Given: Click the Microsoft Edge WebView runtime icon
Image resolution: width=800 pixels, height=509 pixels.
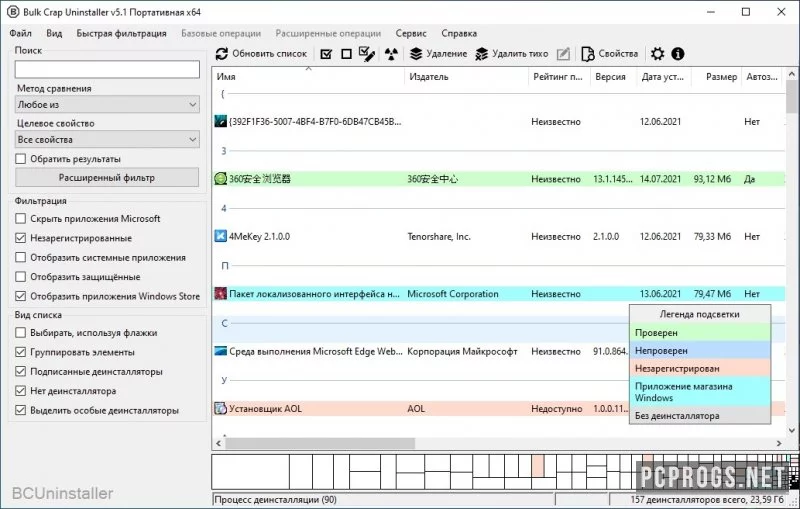Looking at the screenshot, I should [x=220, y=351].
